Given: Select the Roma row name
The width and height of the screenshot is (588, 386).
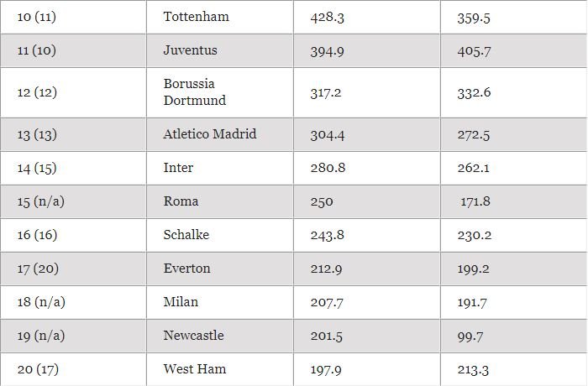Looking at the screenshot, I should [x=181, y=201].
